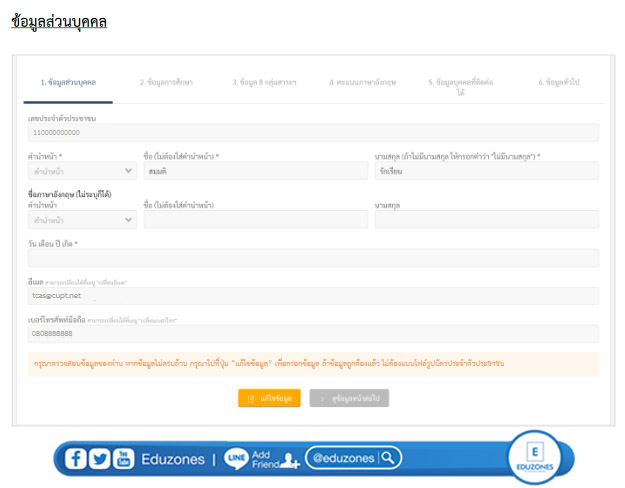Click the magnifier icon beside @eduzones
The height and width of the screenshot is (488, 625).
coord(387,458)
